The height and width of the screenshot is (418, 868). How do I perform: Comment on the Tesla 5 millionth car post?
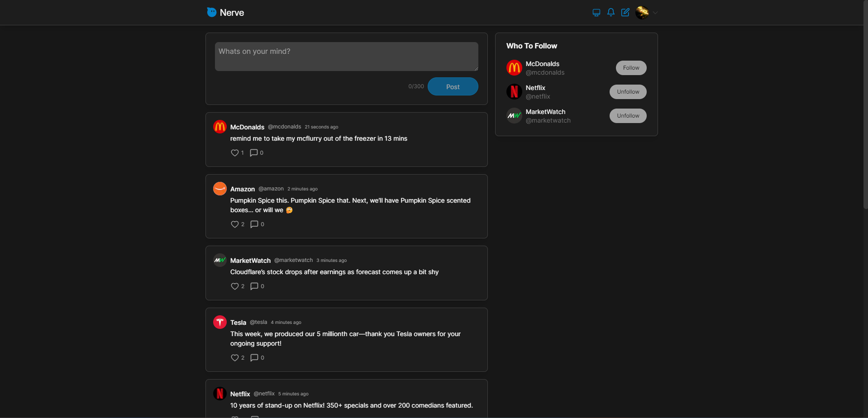tap(254, 358)
